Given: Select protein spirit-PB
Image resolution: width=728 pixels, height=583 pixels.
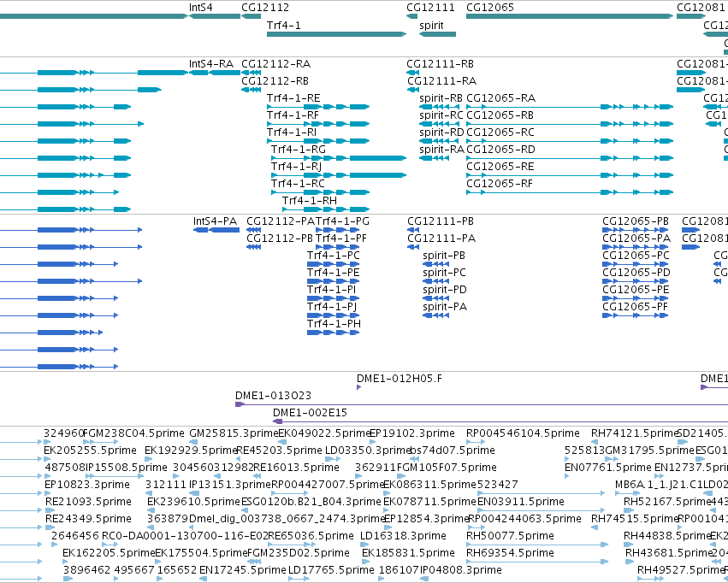Looking at the screenshot, I should click(436, 264).
